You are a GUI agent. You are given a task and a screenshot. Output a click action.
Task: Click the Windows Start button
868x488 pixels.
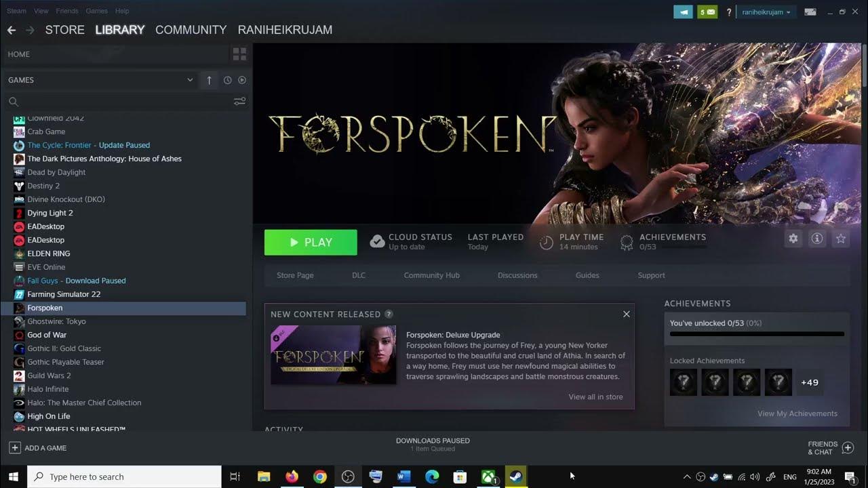(14, 476)
